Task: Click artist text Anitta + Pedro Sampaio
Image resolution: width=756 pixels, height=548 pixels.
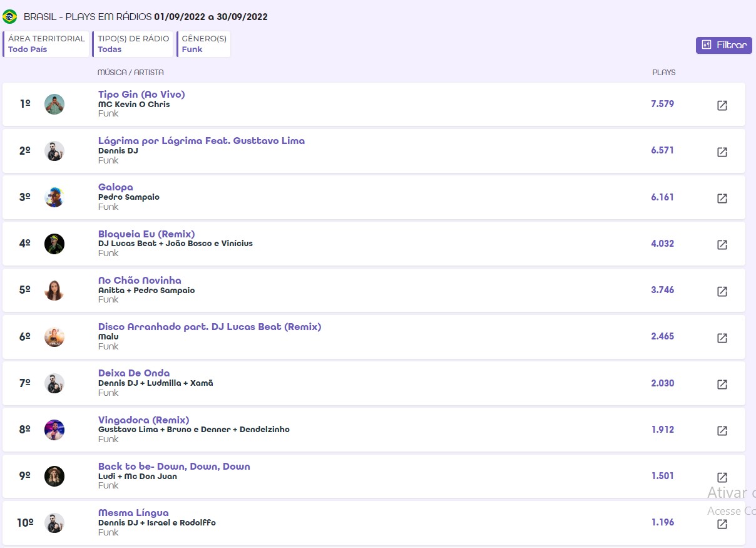Action: pyautogui.click(x=146, y=291)
